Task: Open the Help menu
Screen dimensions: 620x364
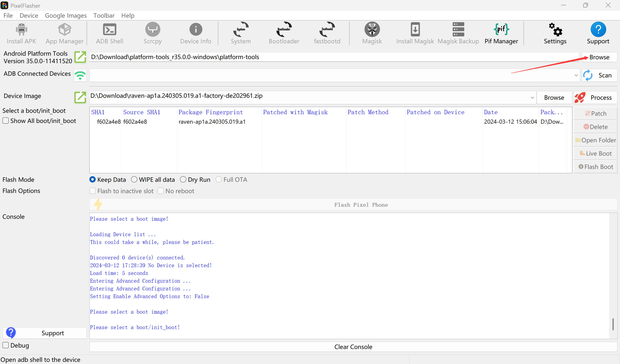Action: [x=128, y=15]
